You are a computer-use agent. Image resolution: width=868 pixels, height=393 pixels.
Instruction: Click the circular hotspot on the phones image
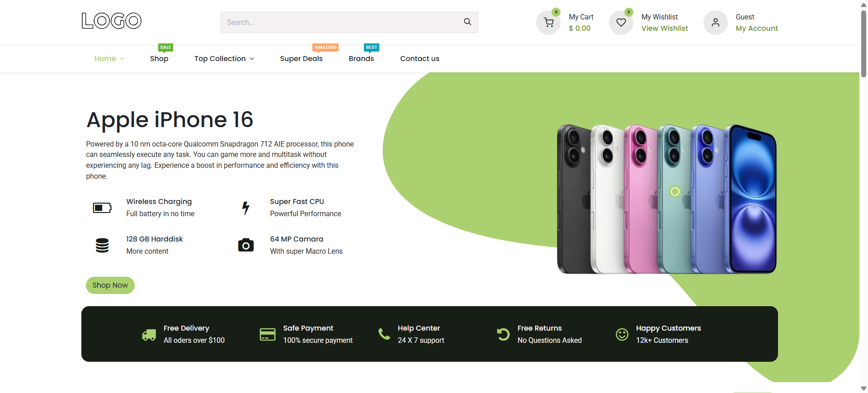pyautogui.click(x=675, y=192)
